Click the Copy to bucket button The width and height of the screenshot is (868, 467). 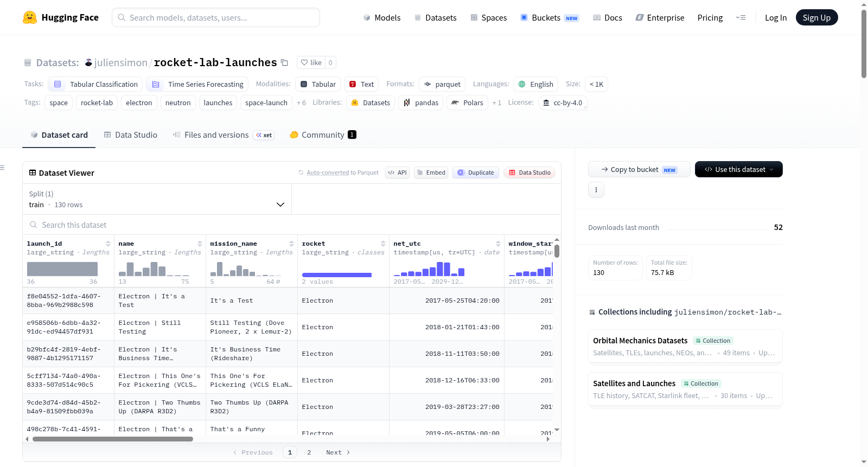pos(639,169)
